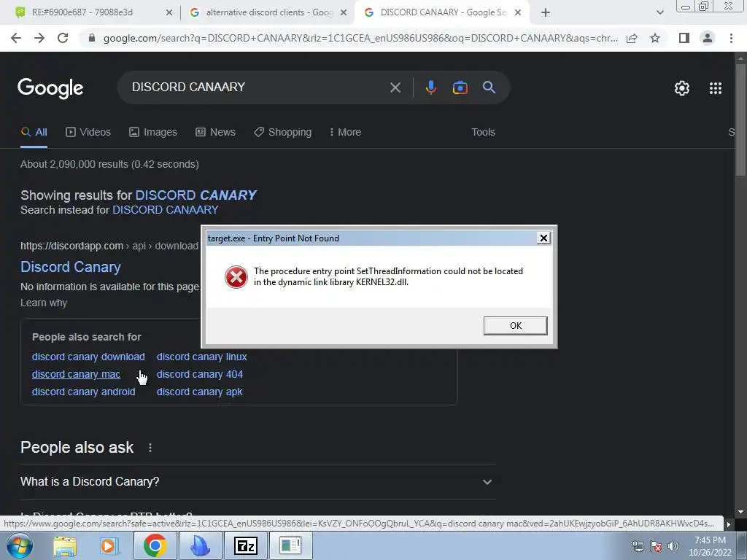Expand the More filters menu
747x560 pixels.
point(345,133)
